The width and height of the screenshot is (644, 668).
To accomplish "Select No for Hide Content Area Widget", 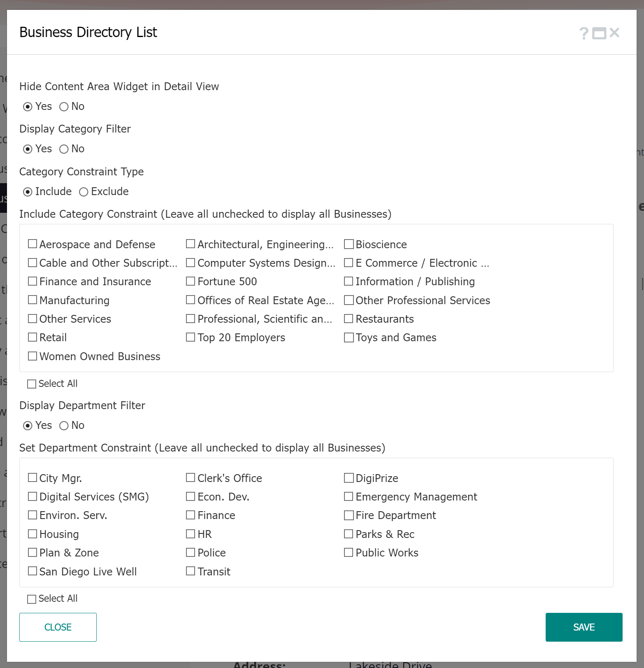I will coord(64,107).
